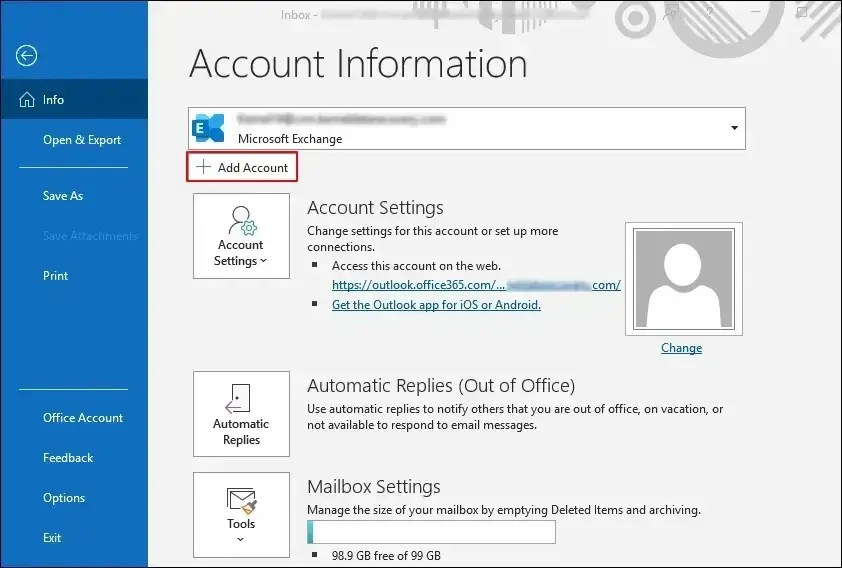This screenshot has width=842, height=568.
Task: Click the '98.9 GB free of 99 GB' text
Action: (386, 555)
